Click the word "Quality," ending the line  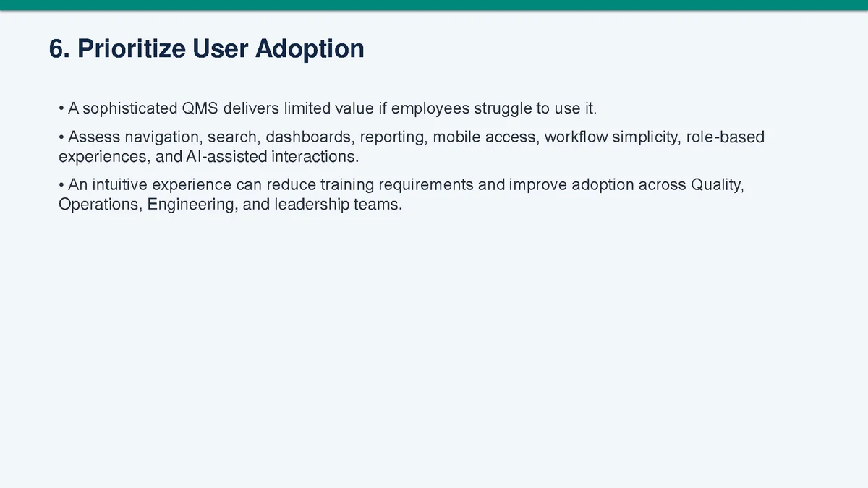click(718, 185)
